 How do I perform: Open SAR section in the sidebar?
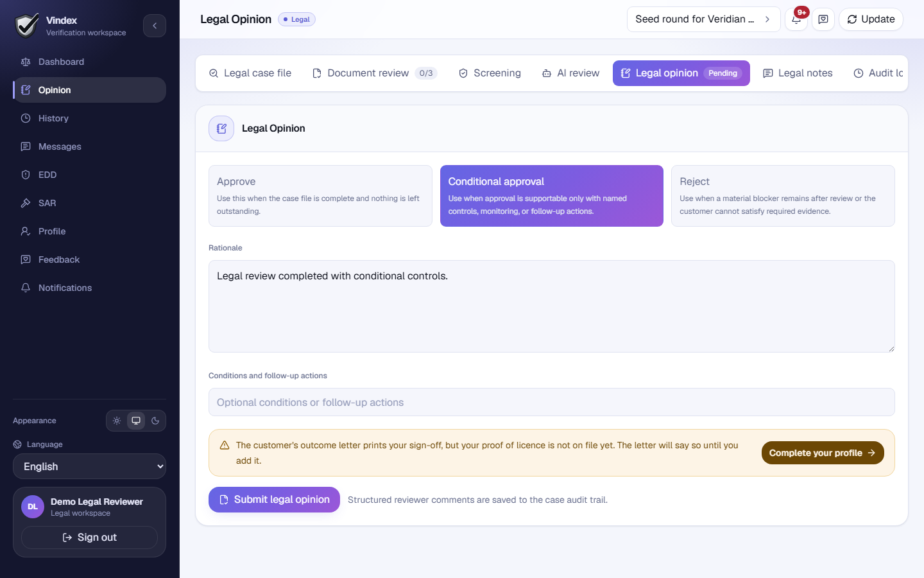click(89, 203)
